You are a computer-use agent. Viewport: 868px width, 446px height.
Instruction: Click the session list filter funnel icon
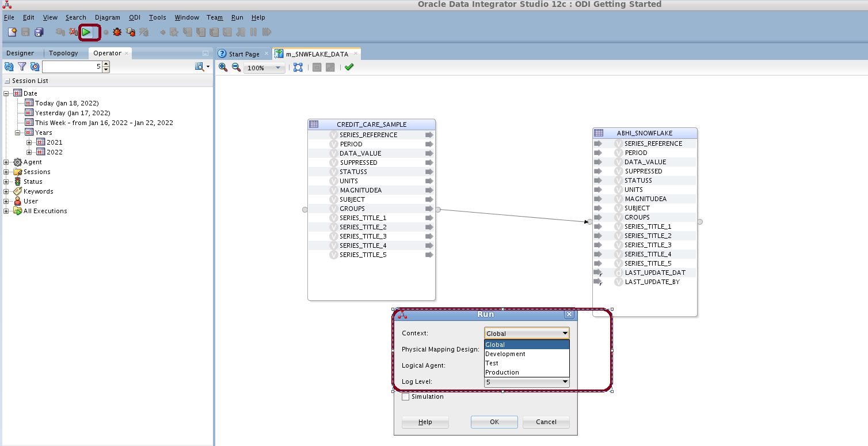(x=22, y=67)
